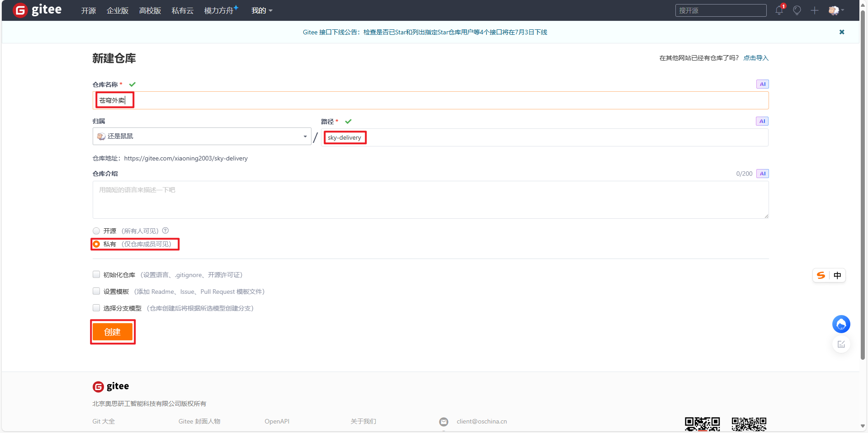
Task: Click the 搜开源 search box
Action: coord(721,10)
